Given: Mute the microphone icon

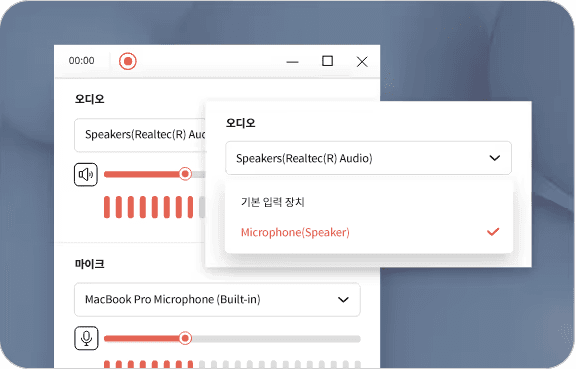Looking at the screenshot, I should [86, 338].
